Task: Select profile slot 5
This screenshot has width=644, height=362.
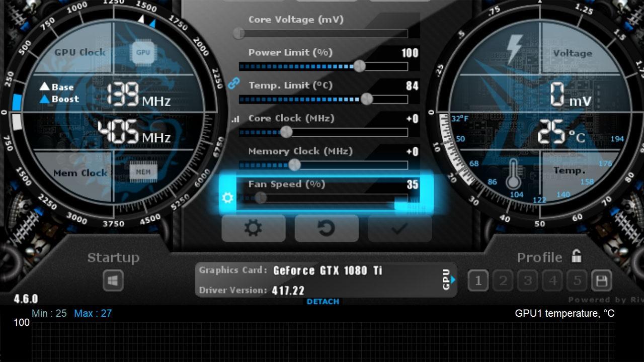Action: tap(577, 281)
